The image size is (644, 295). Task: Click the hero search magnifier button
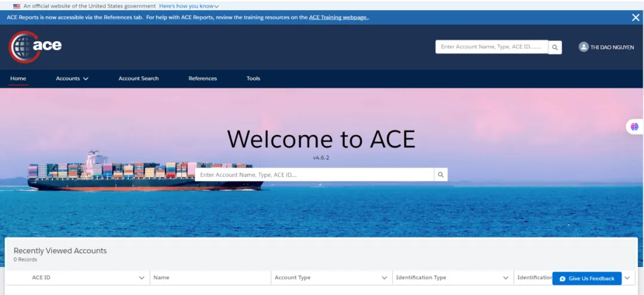point(441,175)
